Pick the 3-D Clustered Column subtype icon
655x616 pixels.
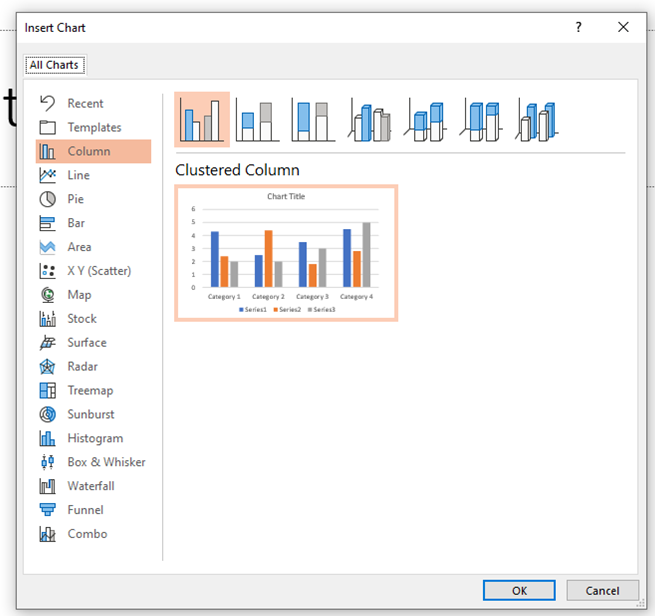[371, 120]
